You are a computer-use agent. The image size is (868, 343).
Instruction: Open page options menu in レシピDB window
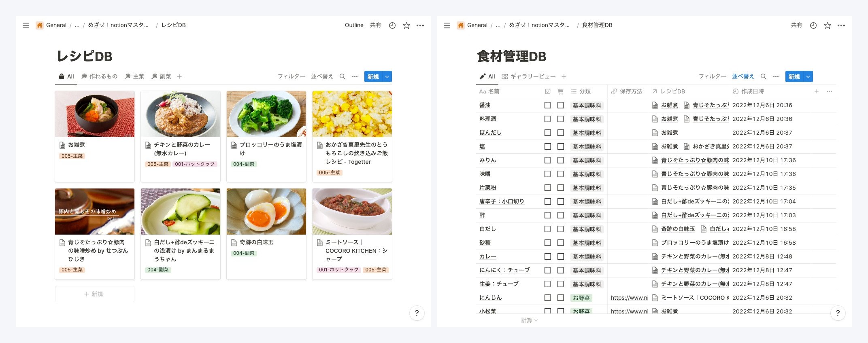tap(420, 25)
